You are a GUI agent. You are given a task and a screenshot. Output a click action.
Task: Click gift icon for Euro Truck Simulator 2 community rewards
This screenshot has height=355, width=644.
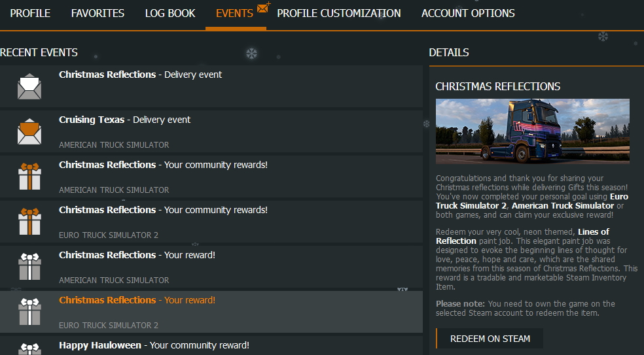[29, 222]
